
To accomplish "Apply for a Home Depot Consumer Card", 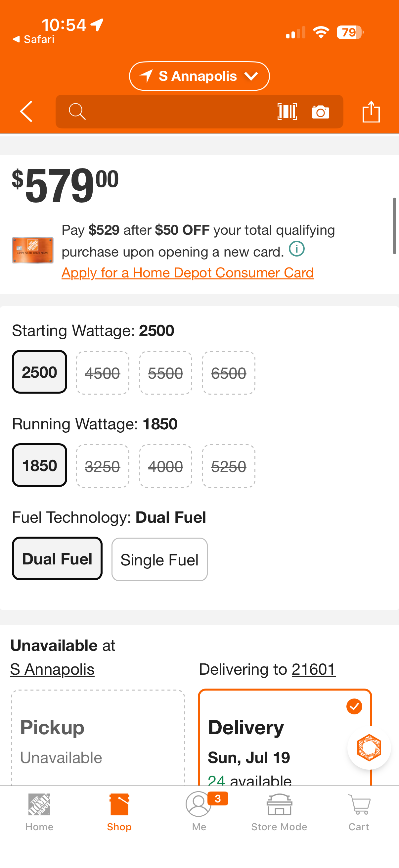I will [188, 272].
